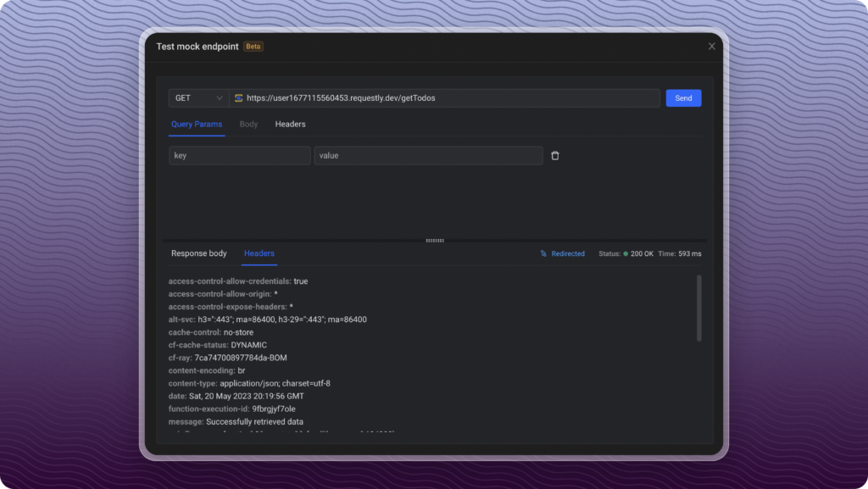The image size is (868, 489).
Task: Click the access-control-allow-origin header line
Action: coord(223,294)
